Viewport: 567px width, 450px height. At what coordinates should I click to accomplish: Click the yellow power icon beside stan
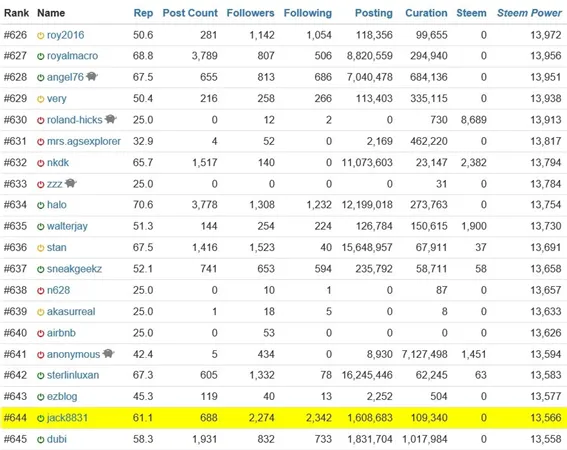40,248
